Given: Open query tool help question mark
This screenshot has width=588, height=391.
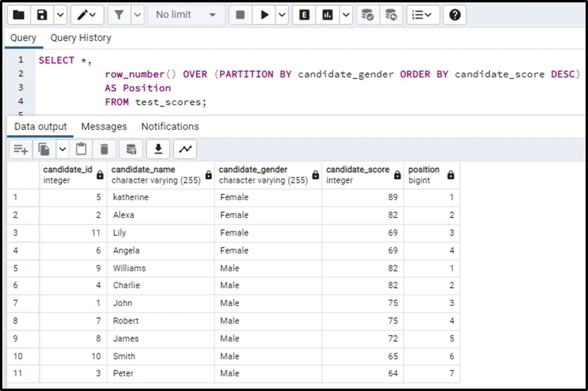Looking at the screenshot, I should click(x=455, y=15).
